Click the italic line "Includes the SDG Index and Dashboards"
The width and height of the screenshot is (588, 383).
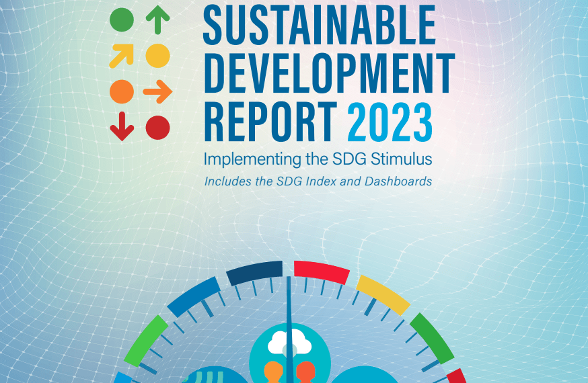[318, 181]
